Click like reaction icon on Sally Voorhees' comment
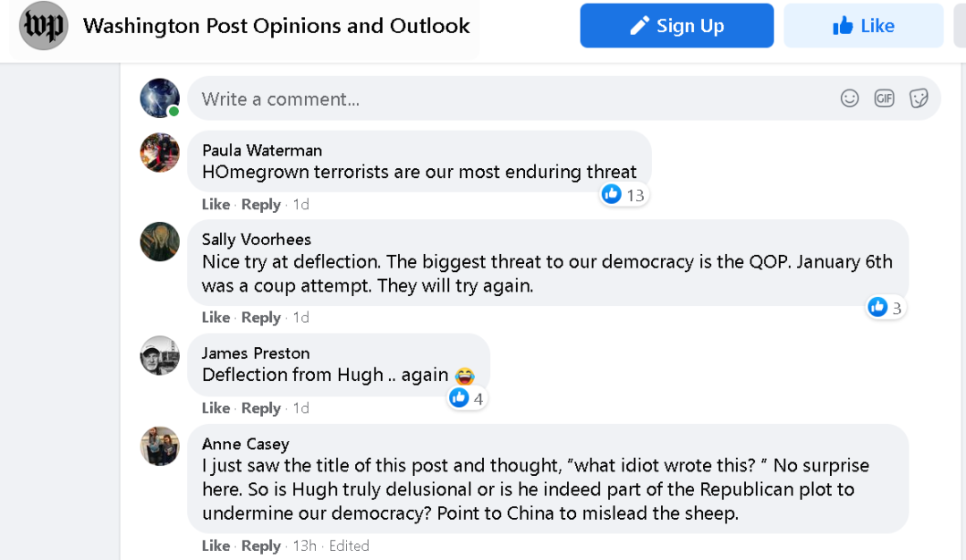This screenshot has height=560, width=966. [877, 308]
